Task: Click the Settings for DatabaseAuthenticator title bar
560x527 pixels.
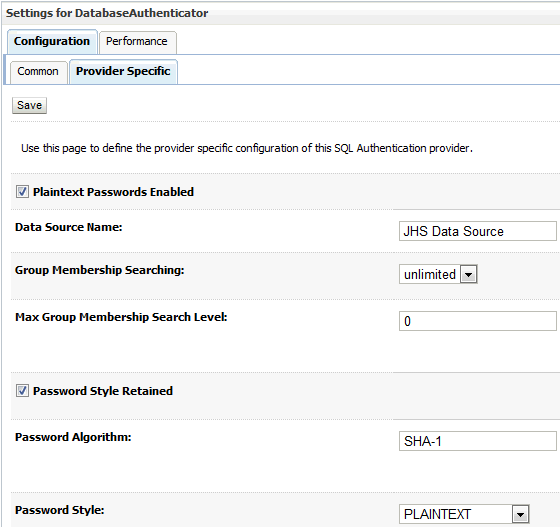Action: point(281,13)
